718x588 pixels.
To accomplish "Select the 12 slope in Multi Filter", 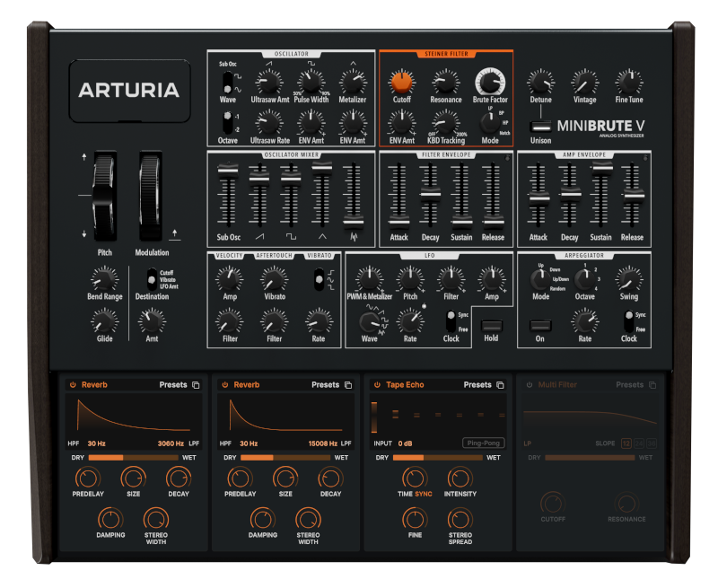I will coord(626,443).
